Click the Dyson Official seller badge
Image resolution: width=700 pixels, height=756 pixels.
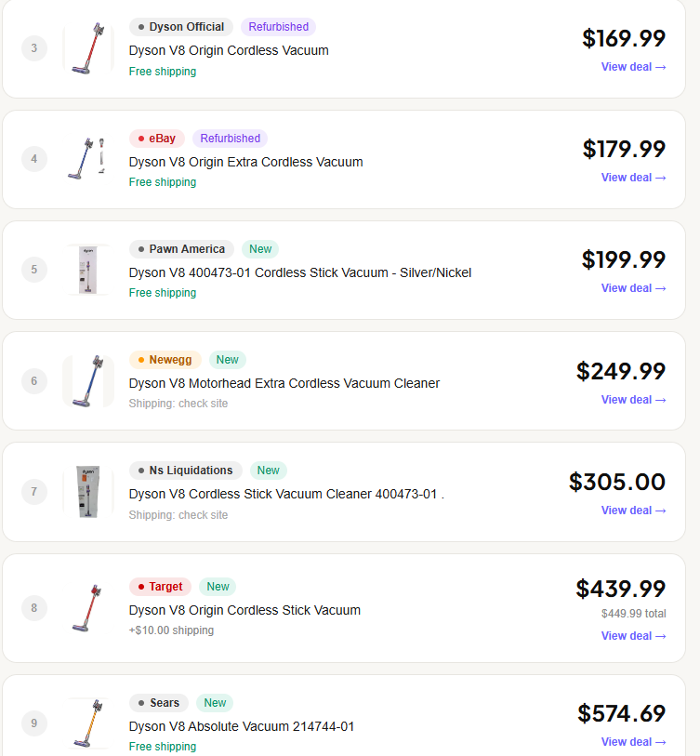[179, 27]
